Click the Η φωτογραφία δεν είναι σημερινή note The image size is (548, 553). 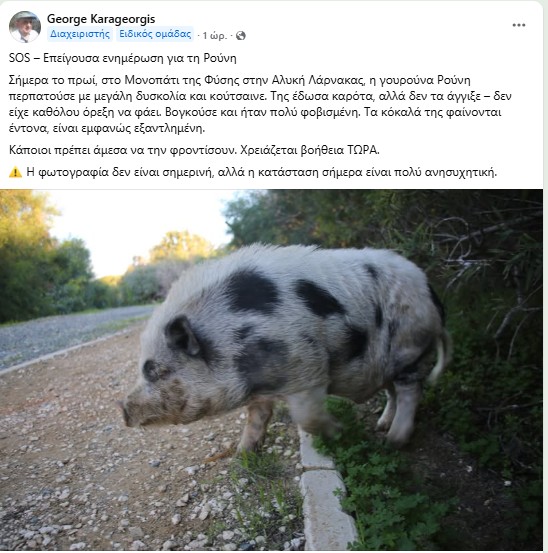pos(261,172)
